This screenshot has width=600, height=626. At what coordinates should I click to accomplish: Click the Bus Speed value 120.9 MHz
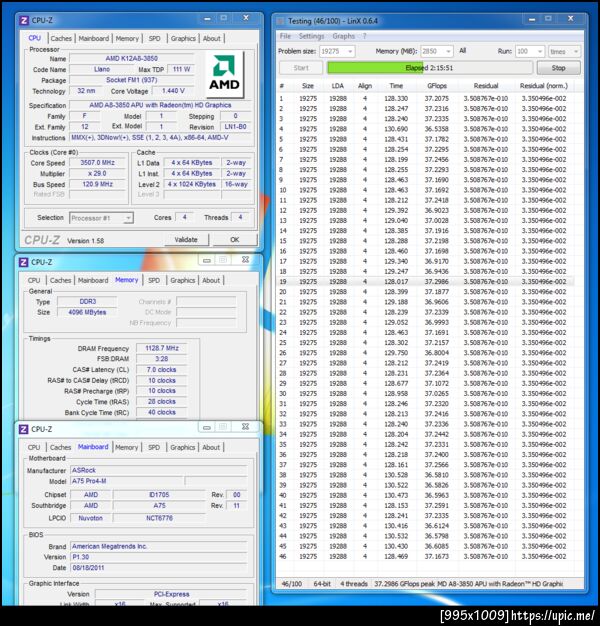[x=97, y=184]
